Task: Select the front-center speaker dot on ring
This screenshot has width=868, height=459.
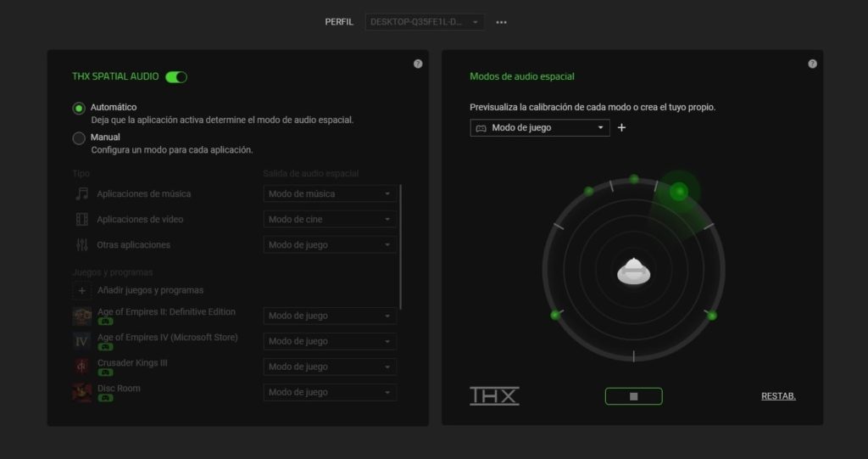Action: click(634, 179)
